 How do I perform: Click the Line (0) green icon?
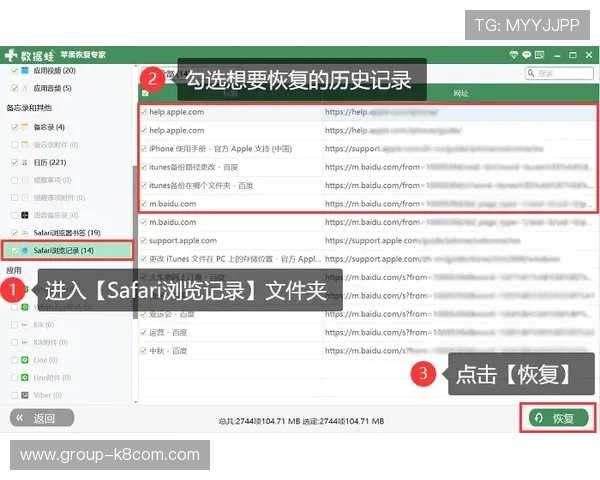tap(25, 360)
